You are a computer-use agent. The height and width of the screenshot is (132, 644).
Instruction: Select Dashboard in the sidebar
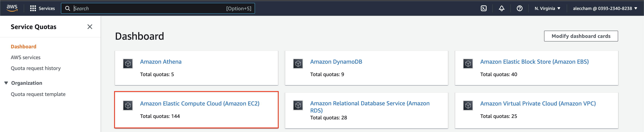[24, 47]
